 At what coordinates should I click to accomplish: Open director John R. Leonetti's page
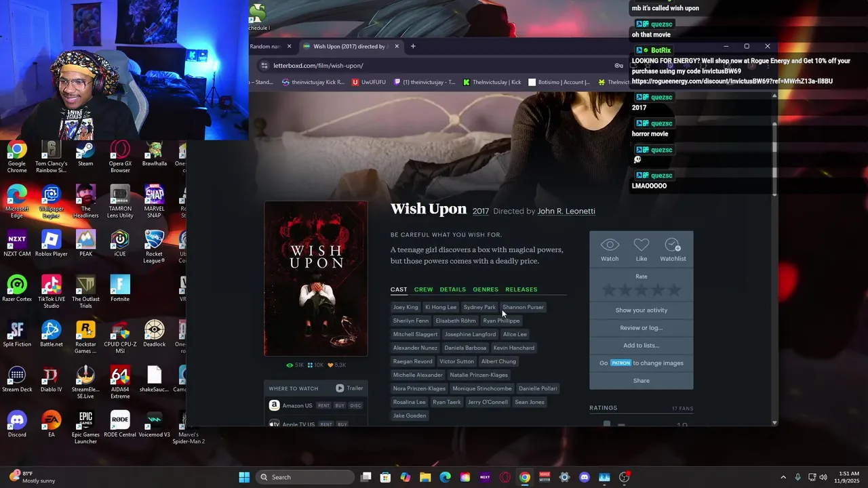click(566, 211)
